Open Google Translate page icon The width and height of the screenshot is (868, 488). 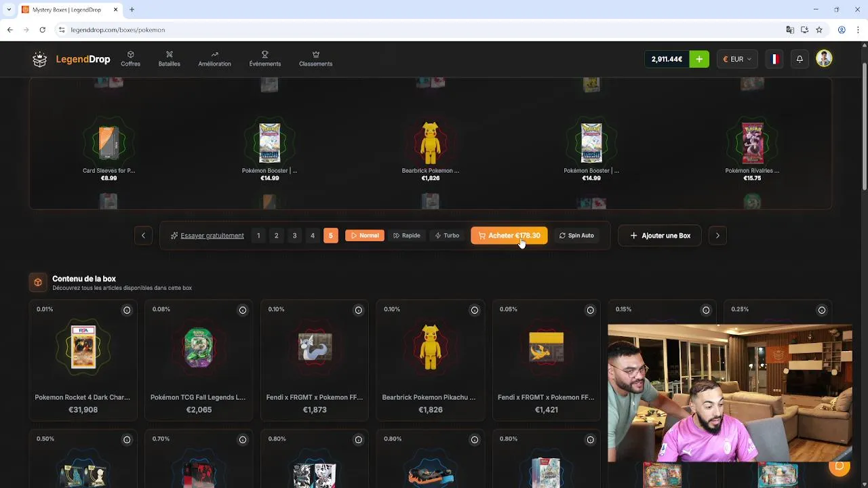790,30
